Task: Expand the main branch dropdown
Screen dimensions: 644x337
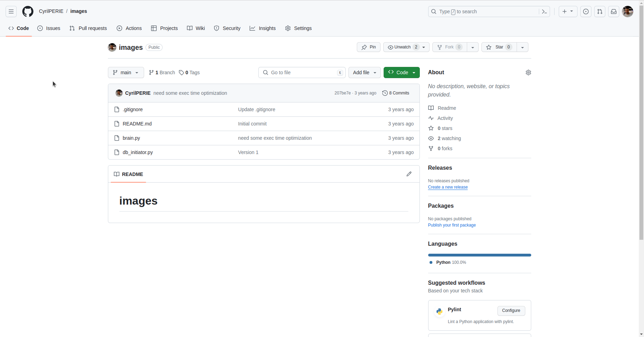Action: click(x=126, y=72)
